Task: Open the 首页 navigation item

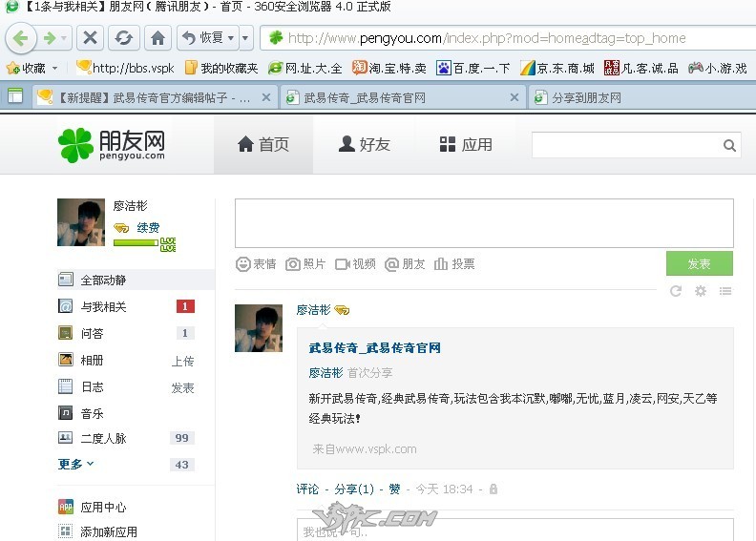Action: click(x=263, y=144)
